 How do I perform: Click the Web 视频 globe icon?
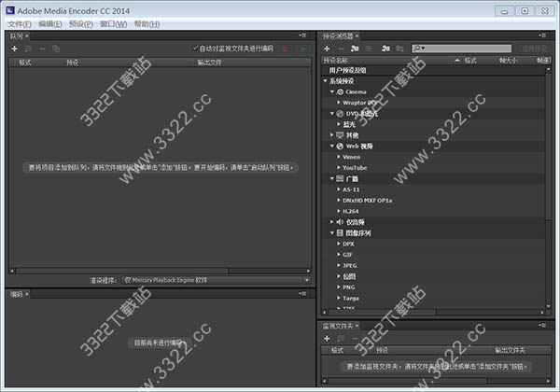point(340,146)
